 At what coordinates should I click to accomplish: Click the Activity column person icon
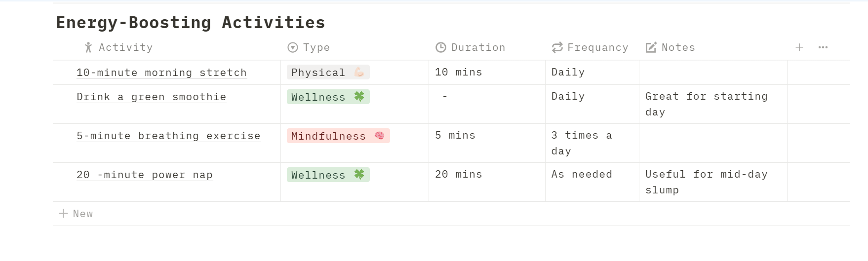[x=88, y=47]
